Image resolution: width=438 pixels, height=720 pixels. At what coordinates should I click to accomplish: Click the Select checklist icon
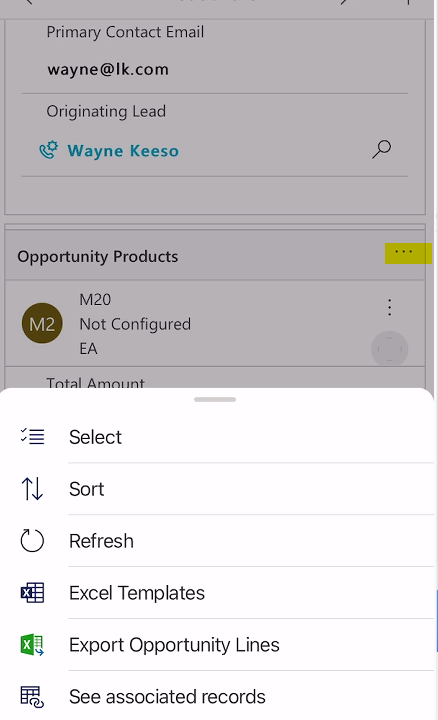click(x=32, y=436)
